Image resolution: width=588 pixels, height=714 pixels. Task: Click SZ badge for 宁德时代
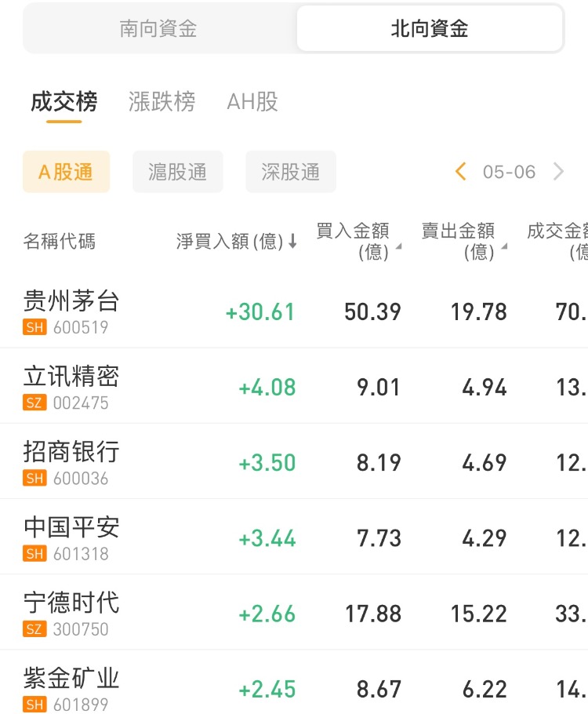click(34, 629)
